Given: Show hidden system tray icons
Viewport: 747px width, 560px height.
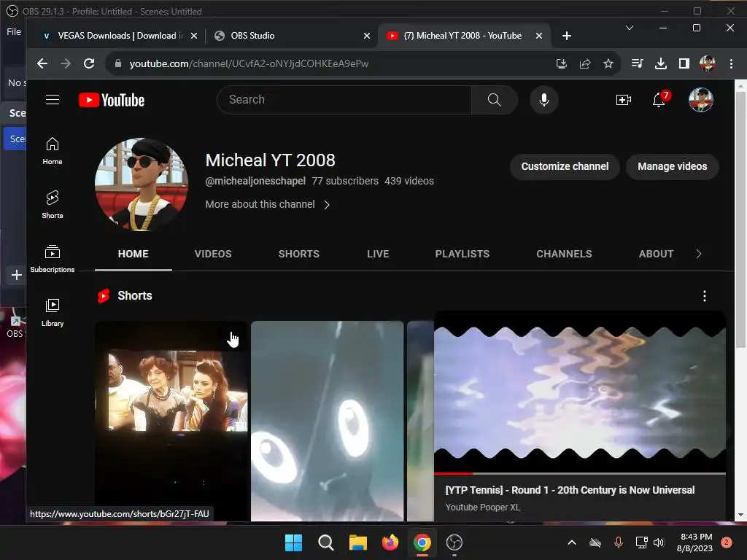Looking at the screenshot, I should [x=572, y=542].
